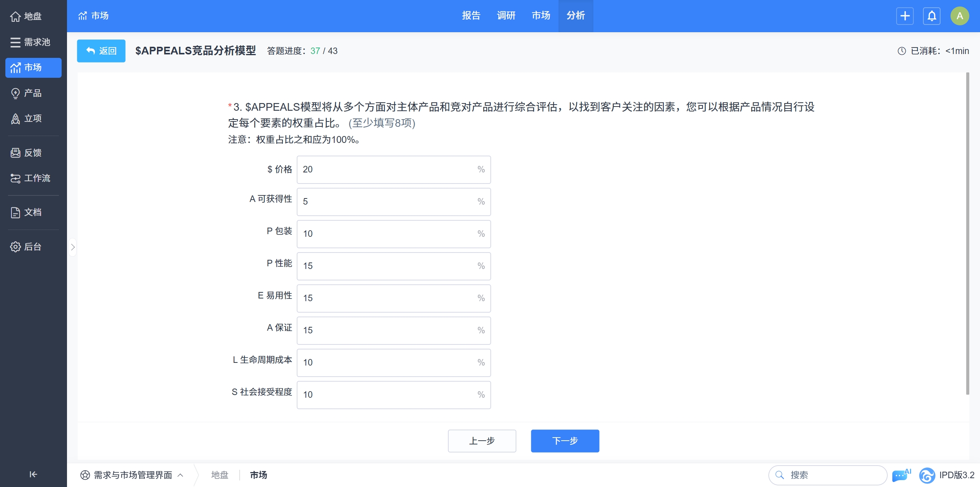Collapse the left sidebar menu
Image resolution: width=980 pixels, height=487 pixels.
point(33,474)
